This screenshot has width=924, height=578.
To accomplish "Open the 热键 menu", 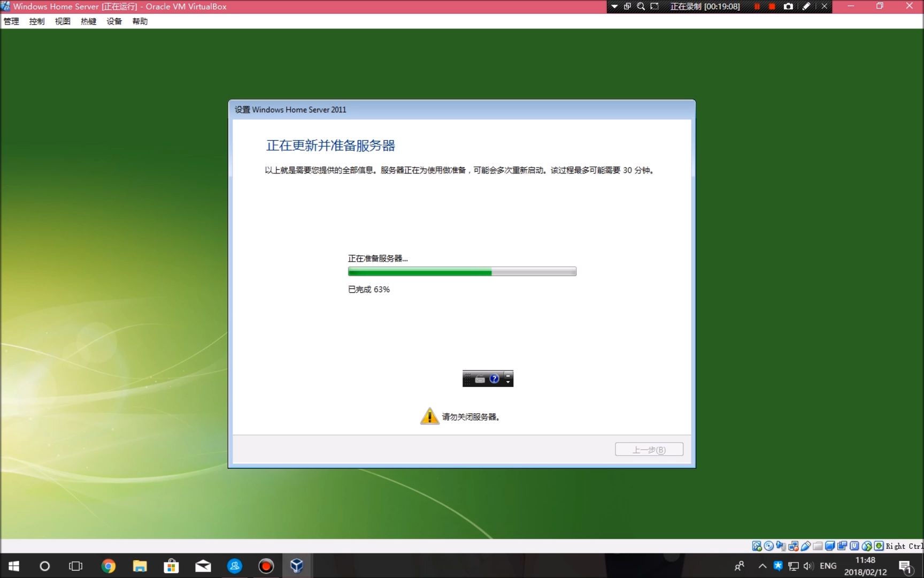I will point(88,21).
